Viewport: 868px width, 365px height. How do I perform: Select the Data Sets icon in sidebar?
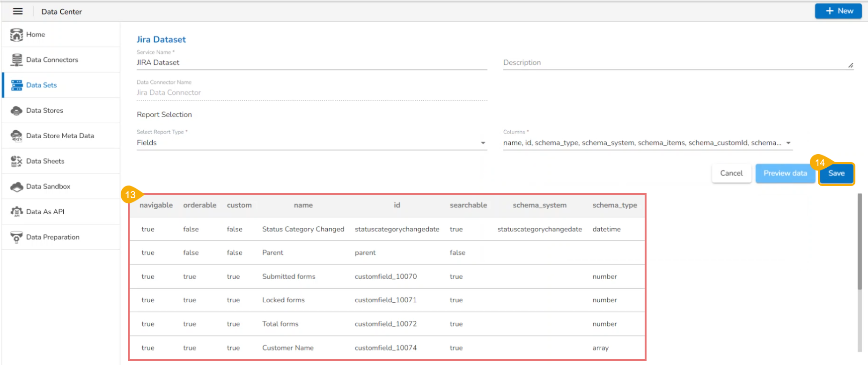[16, 85]
